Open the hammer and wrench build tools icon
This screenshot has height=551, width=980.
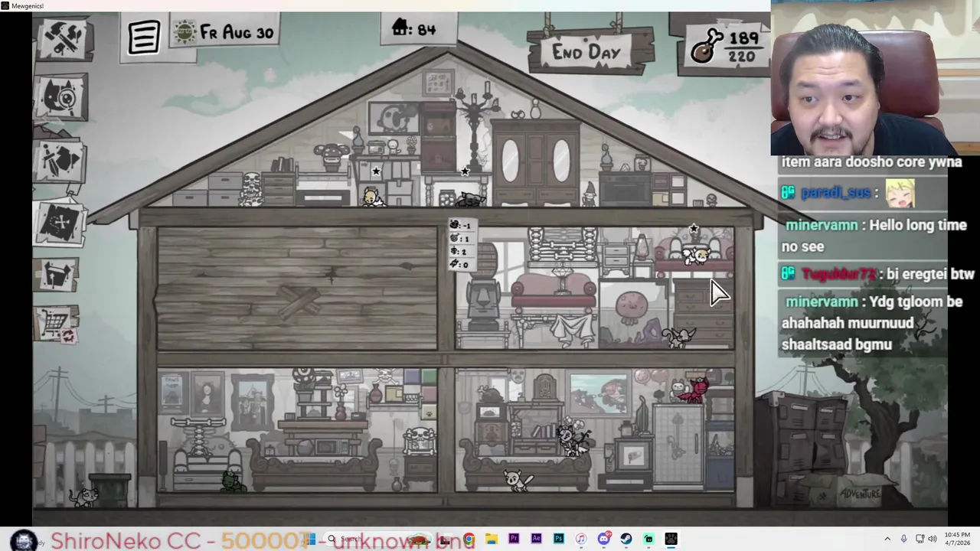point(63,38)
